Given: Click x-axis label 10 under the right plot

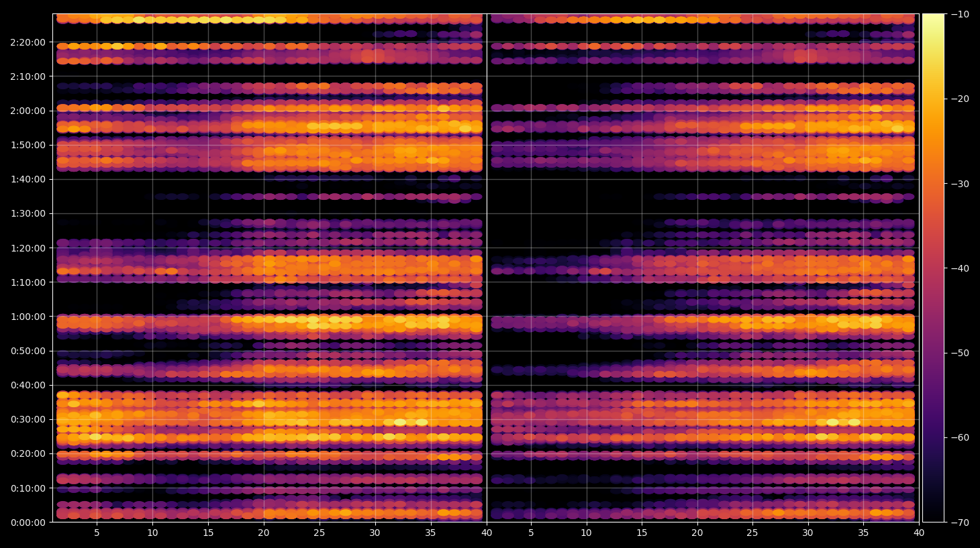Looking at the screenshot, I should click(x=586, y=533).
